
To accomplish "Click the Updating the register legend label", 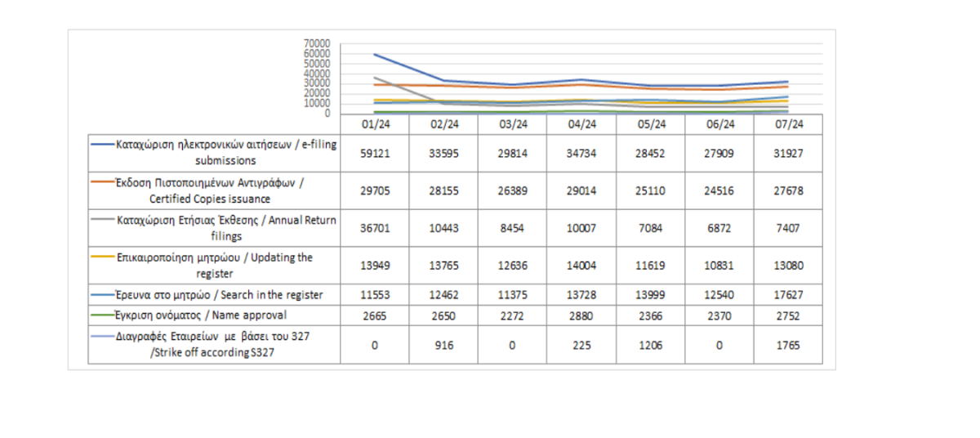I will pos(215,266).
